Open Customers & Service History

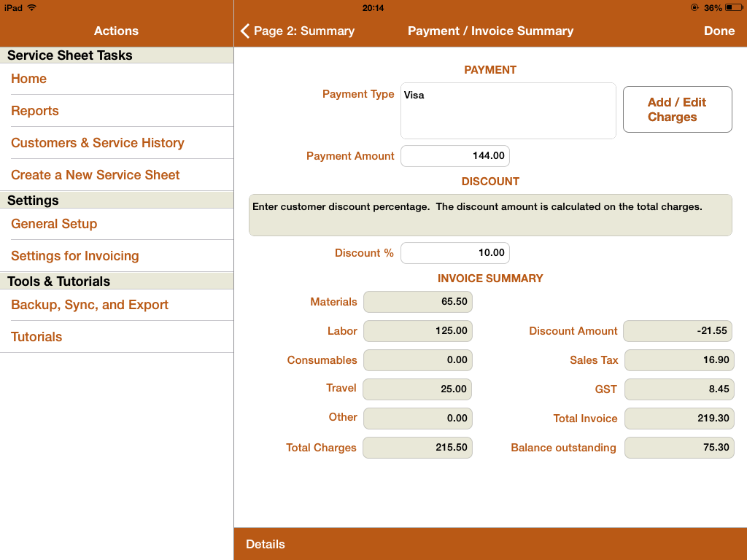click(x=98, y=143)
